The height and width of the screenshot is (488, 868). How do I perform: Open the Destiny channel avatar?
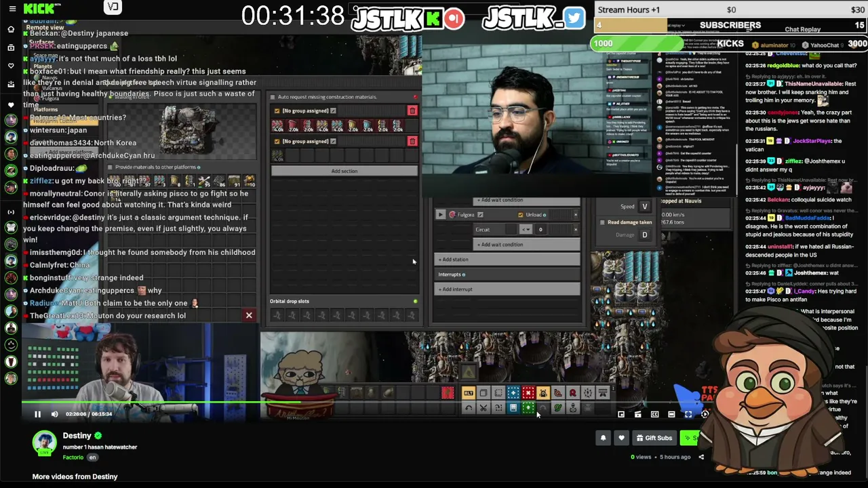tap(45, 442)
